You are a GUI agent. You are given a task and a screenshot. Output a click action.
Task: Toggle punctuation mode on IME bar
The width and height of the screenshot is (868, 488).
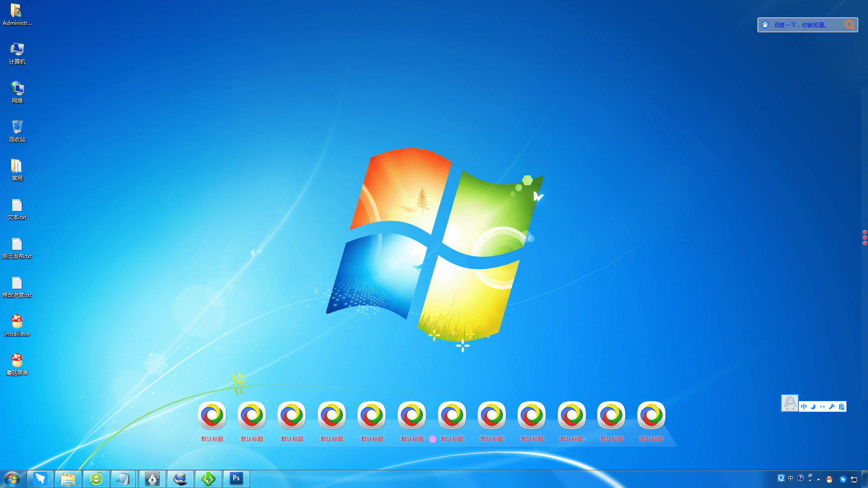(x=822, y=407)
